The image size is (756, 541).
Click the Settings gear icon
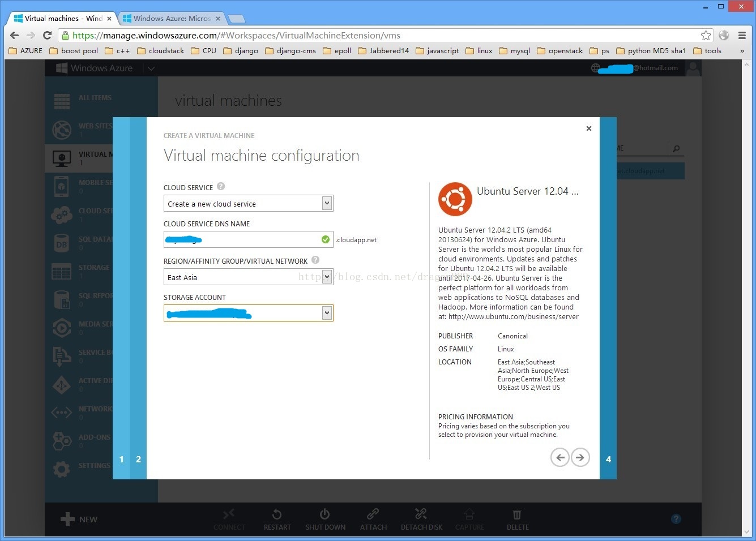tap(62, 469)
